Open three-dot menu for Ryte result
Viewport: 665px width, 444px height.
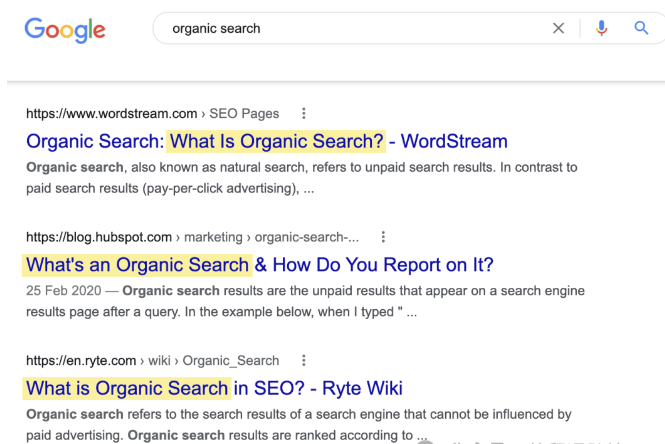click(304, 360)
